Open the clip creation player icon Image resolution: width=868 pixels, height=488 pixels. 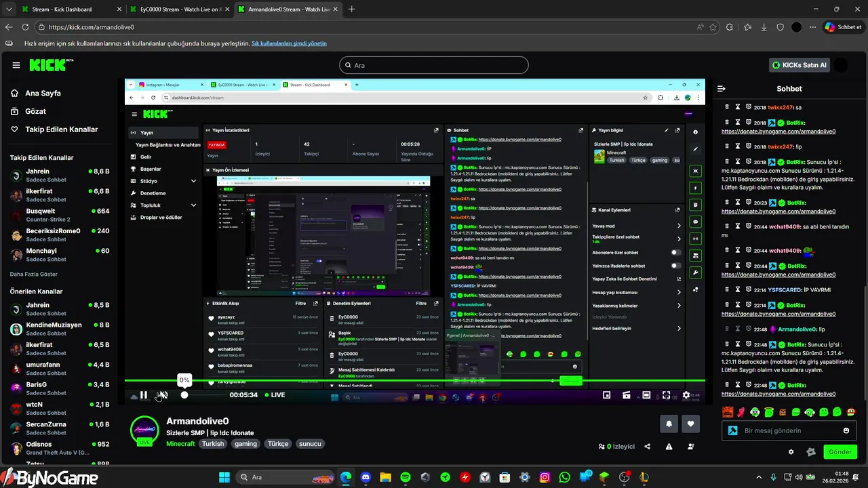[x=627, y=395]
